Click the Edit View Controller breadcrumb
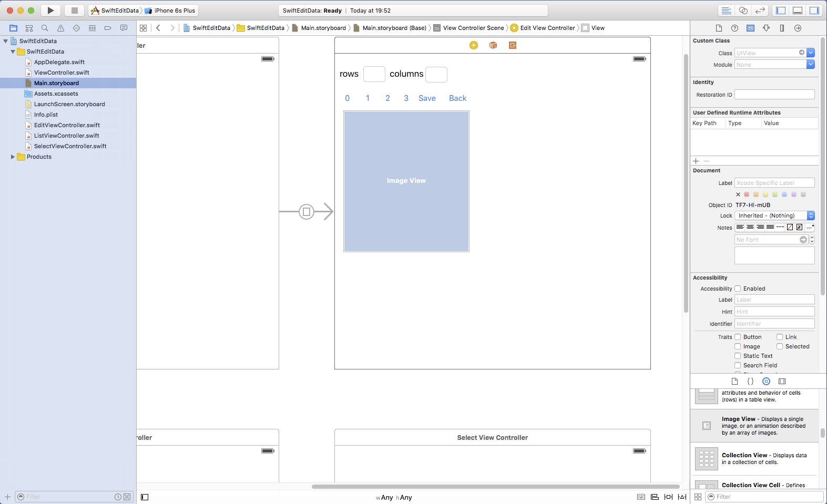827x504 pixels. click(547, 28)
